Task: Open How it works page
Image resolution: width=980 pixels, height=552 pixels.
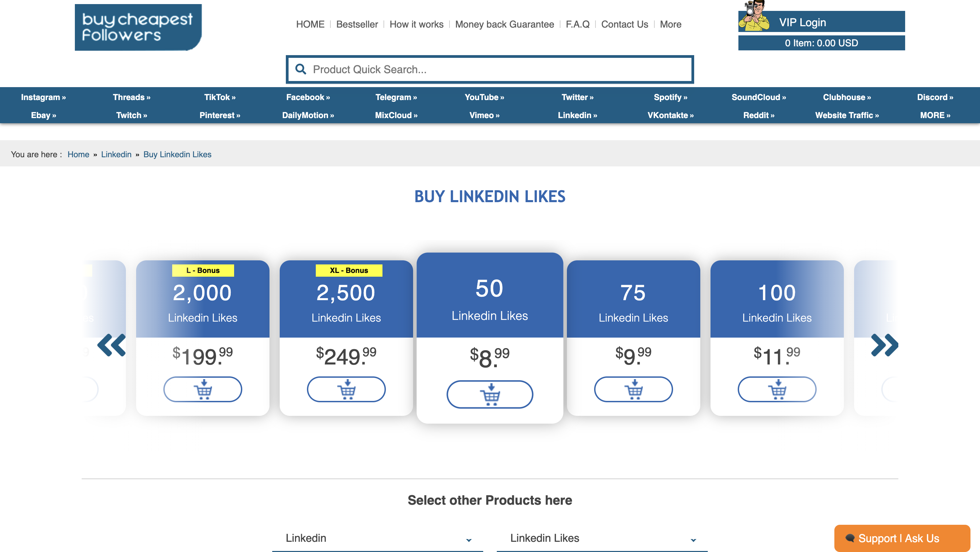Action: 416,25
